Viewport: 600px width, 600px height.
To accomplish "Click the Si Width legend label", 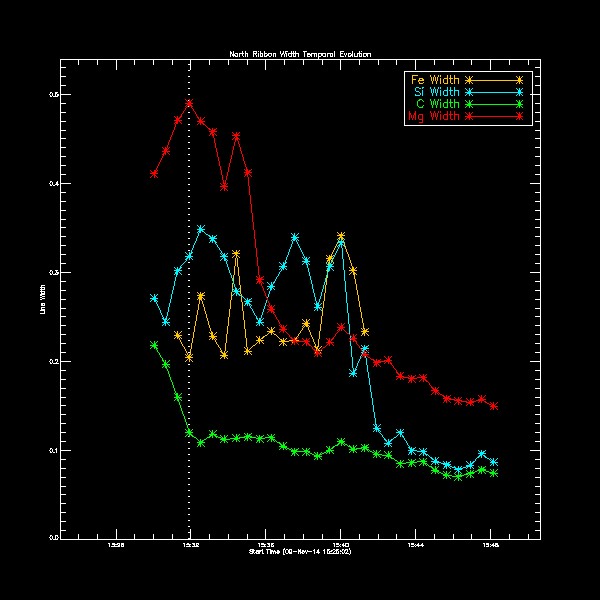I will (434, 92).
